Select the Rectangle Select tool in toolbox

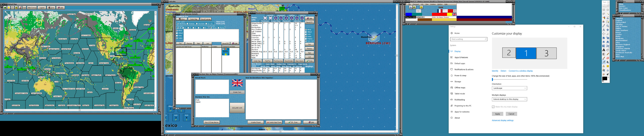pos(604,10)
